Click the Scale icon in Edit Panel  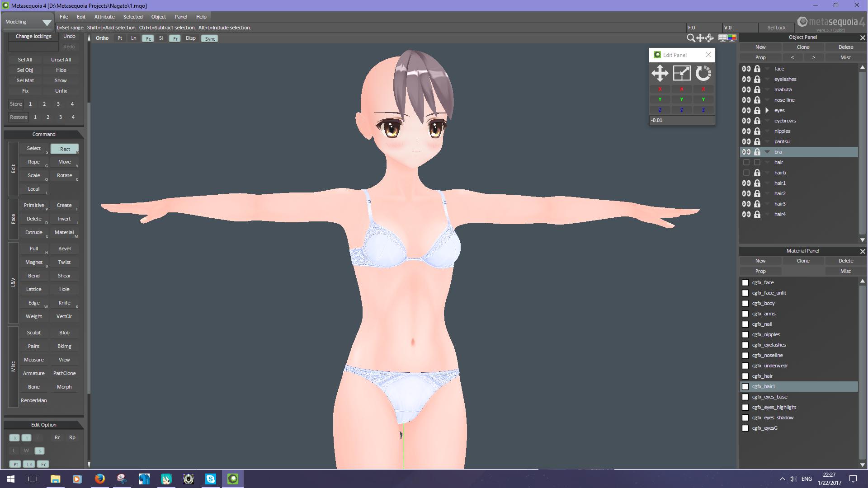682,73
